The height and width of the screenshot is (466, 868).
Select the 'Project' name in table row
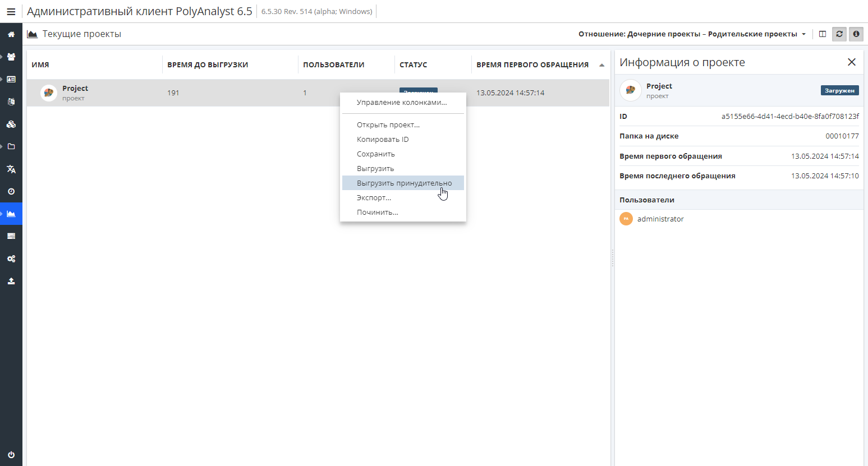75,88
